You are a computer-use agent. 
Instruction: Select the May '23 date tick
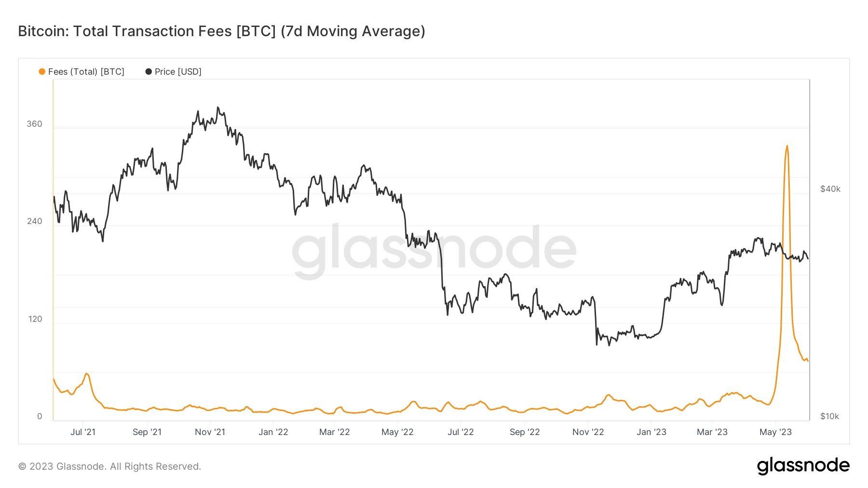[775, 432]
